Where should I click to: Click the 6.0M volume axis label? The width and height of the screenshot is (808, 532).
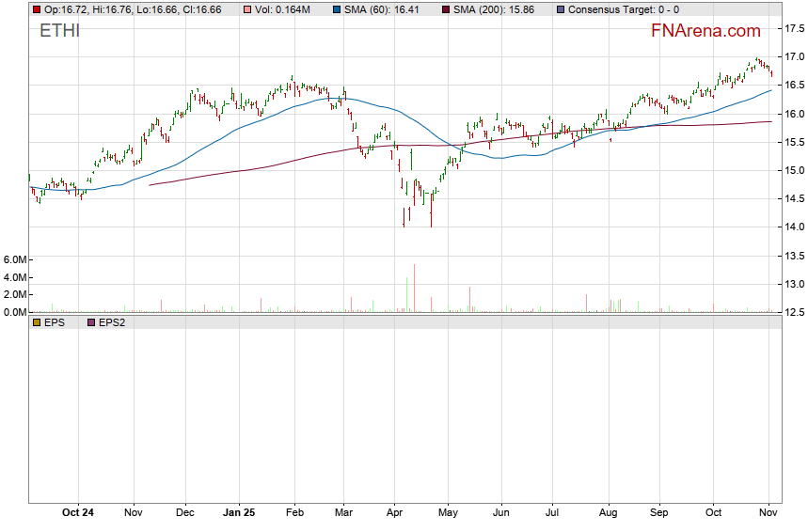click(16, 259)
